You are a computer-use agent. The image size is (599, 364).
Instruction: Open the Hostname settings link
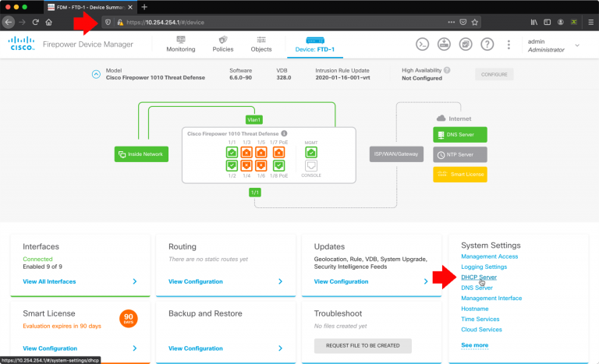pos(474,309)
